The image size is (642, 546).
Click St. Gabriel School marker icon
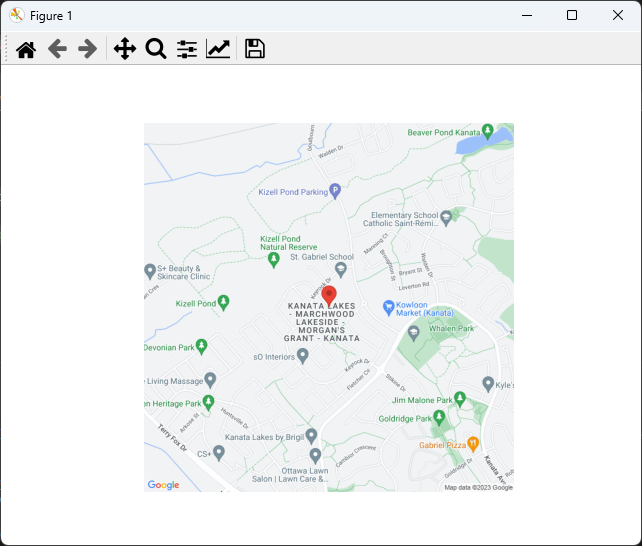tap(341, 269)
